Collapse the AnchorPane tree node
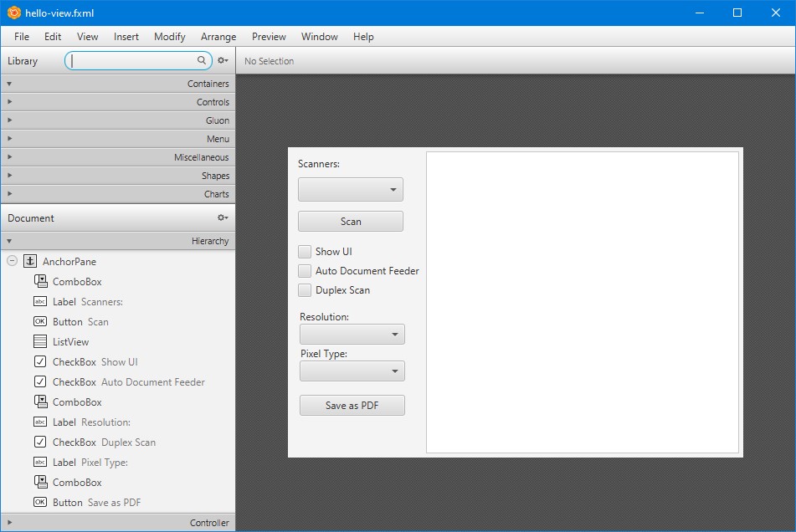Viewport: 796px width, 532px height. coord(12,261)
